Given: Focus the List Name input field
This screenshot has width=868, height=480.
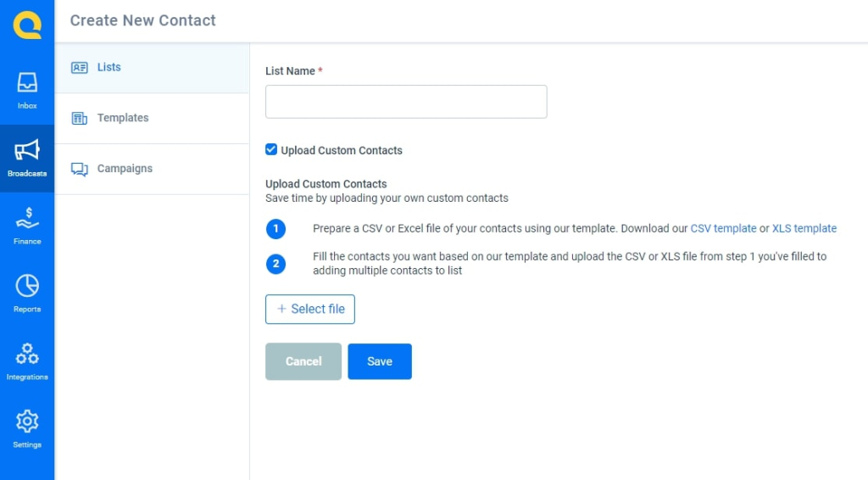Looking at the screenshot, I should [406, 101].
